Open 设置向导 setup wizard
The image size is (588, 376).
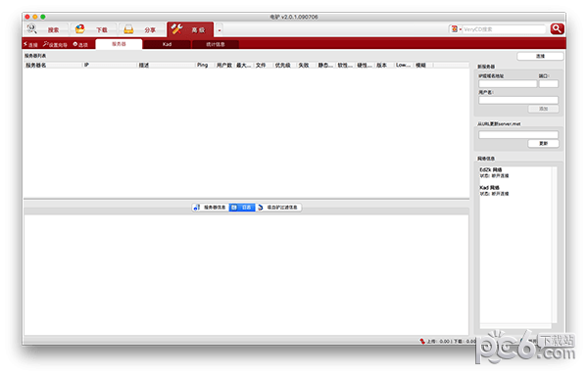[x=55, y=45]
